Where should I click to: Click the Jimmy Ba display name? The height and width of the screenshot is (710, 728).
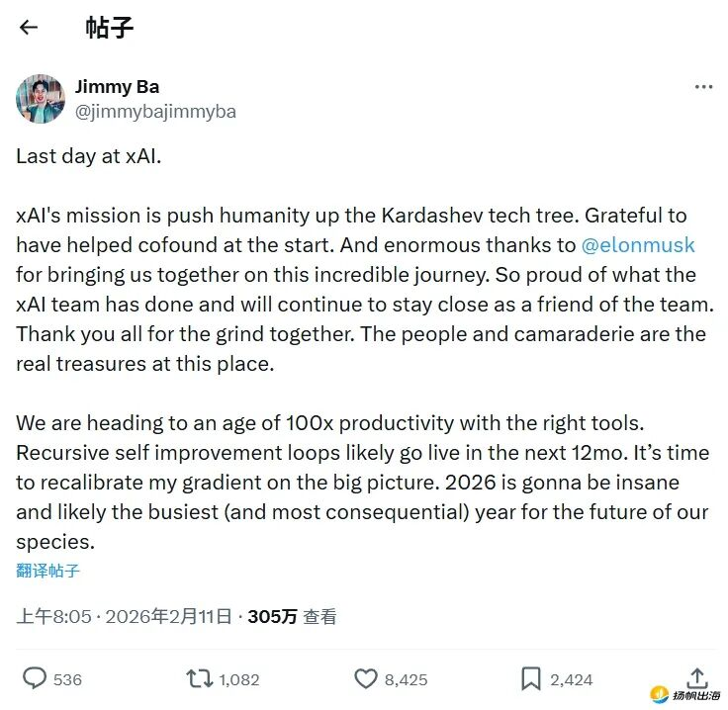pos(117,86)
